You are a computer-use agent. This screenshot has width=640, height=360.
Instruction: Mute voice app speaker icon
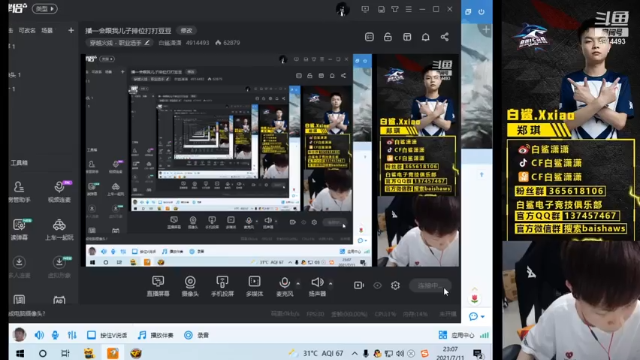click(x=39, y=335)
